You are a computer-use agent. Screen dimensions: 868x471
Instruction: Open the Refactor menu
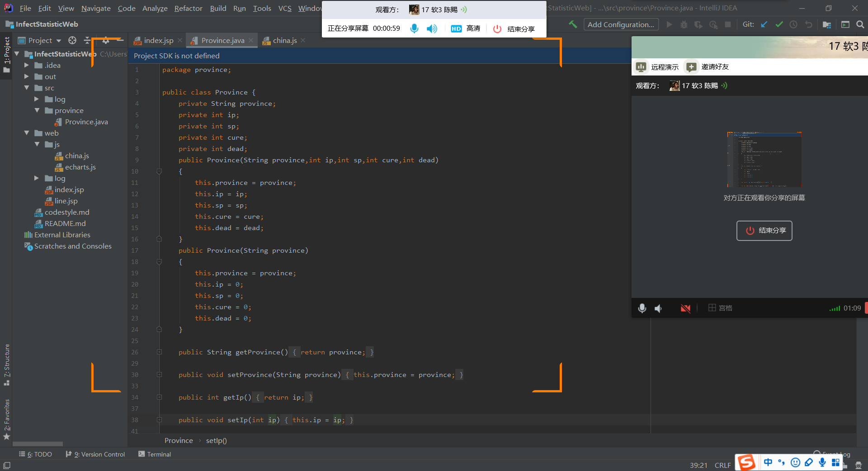[188, 8]
